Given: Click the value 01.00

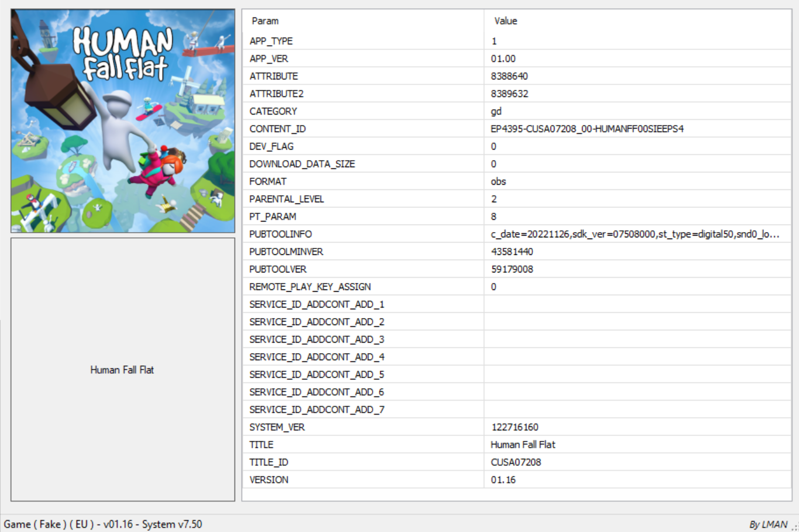Looking at the screenshot, I should [504, 58].
